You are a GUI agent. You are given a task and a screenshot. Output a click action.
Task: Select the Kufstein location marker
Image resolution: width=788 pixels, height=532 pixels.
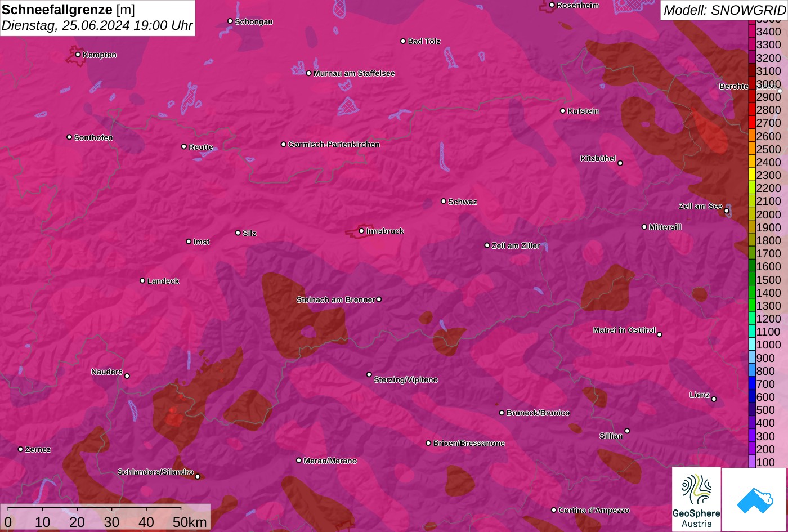tap(562, 111)
